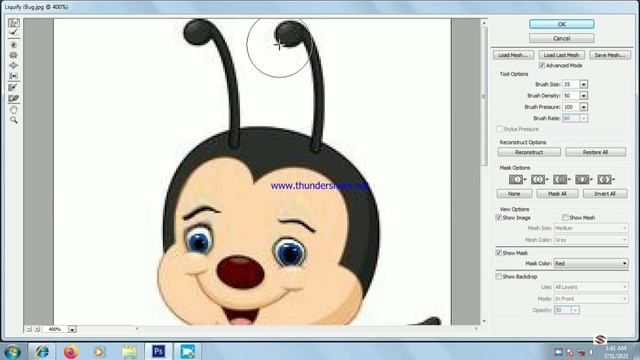Select the Reconstruct tool
The image size is (640, 360).
pos(13,33)
